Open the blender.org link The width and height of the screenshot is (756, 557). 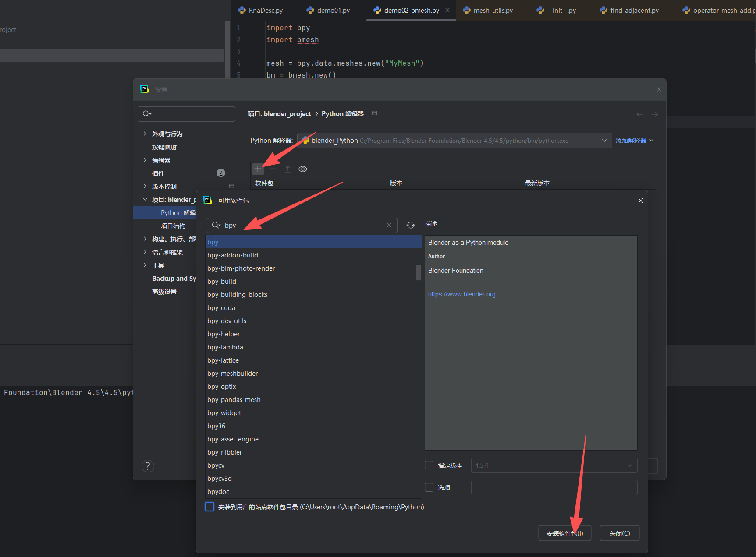pyautogui.click(x=461, y=294)
